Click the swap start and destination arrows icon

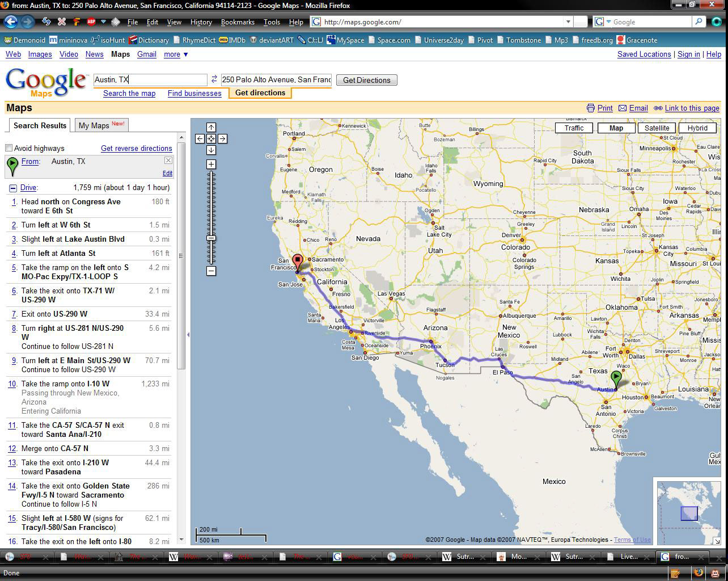click(214, 79)
